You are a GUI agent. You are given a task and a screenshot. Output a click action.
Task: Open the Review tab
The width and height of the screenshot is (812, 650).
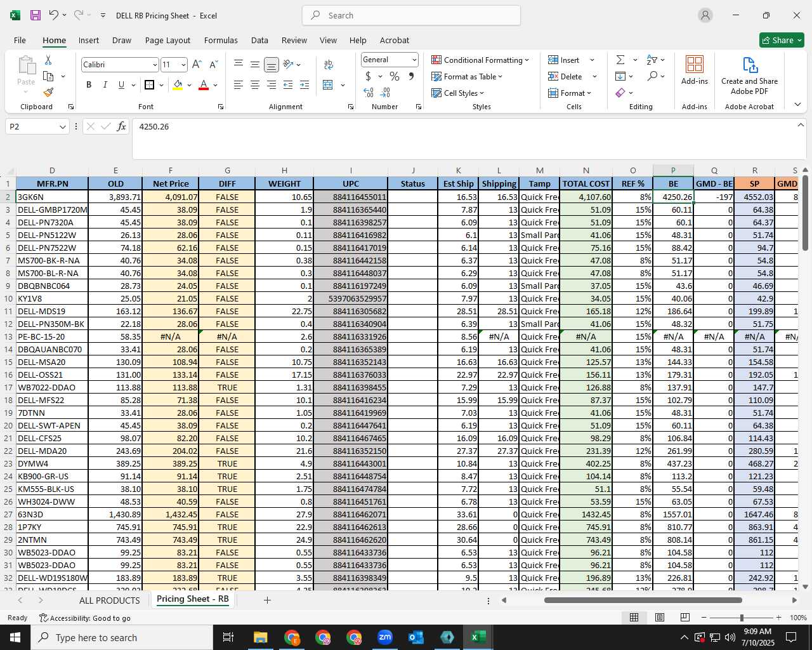coord(294,40)
